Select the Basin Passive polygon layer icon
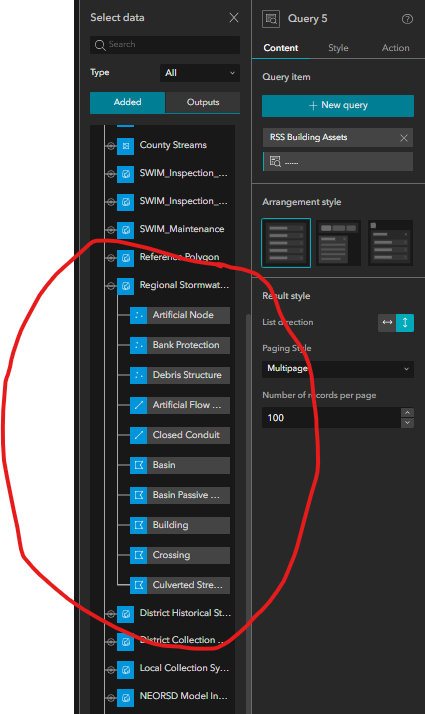Image resolution: width=425 pixels, height=714 pixels. pos(138,495)
